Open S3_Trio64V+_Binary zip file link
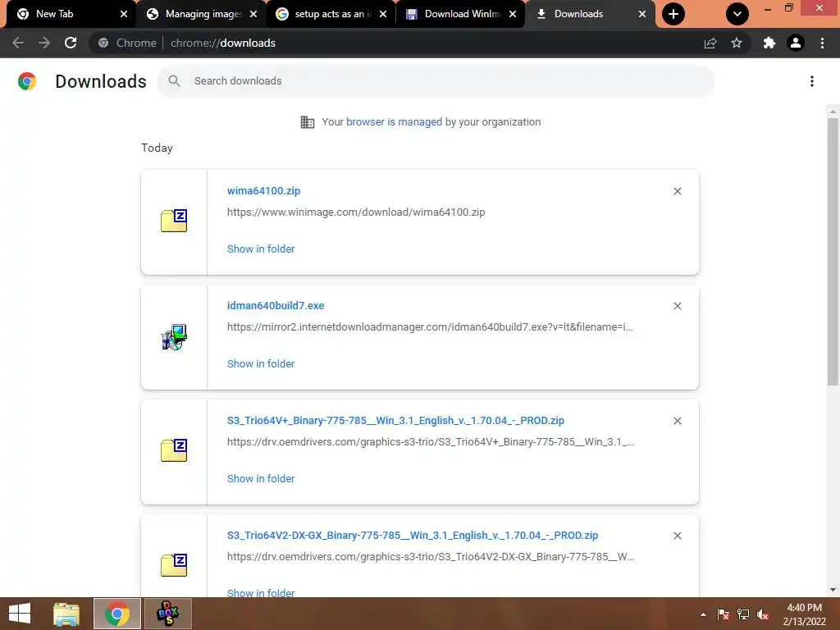Viewport: 840px width, 630px height. (x=395, y=421)
